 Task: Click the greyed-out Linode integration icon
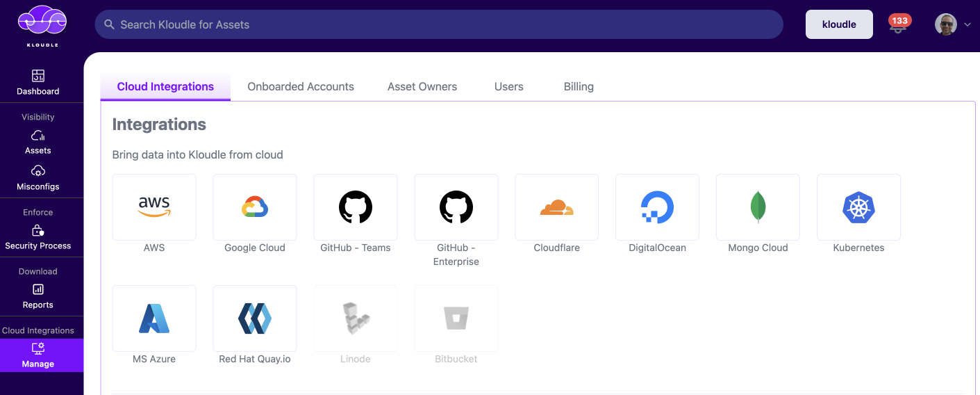pos(356,319)
